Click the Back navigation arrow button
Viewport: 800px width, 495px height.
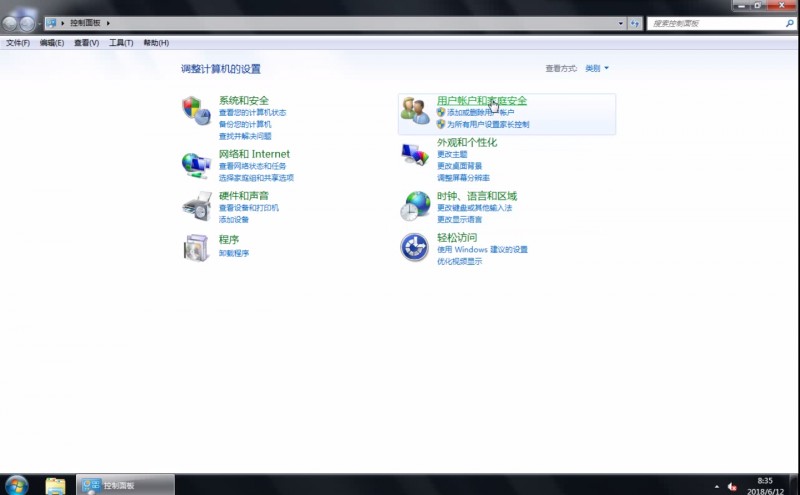point(9,23)
